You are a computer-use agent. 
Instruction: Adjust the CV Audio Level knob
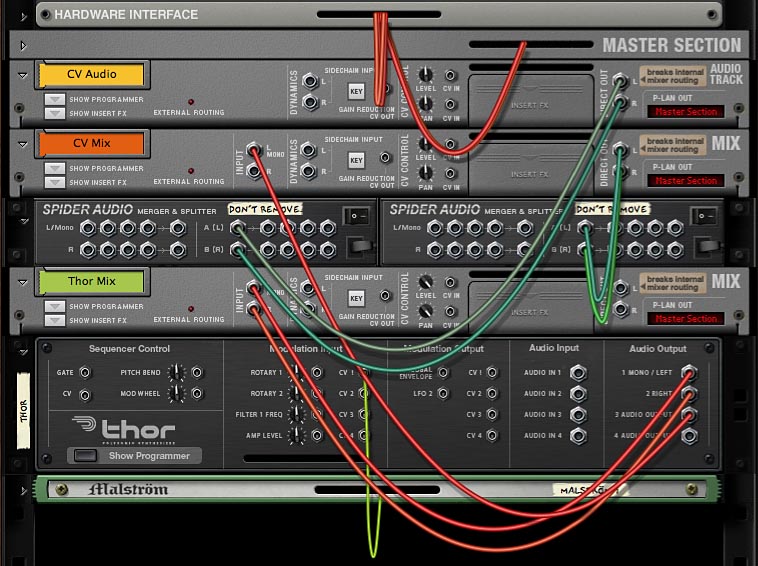(x=425, y=75)
